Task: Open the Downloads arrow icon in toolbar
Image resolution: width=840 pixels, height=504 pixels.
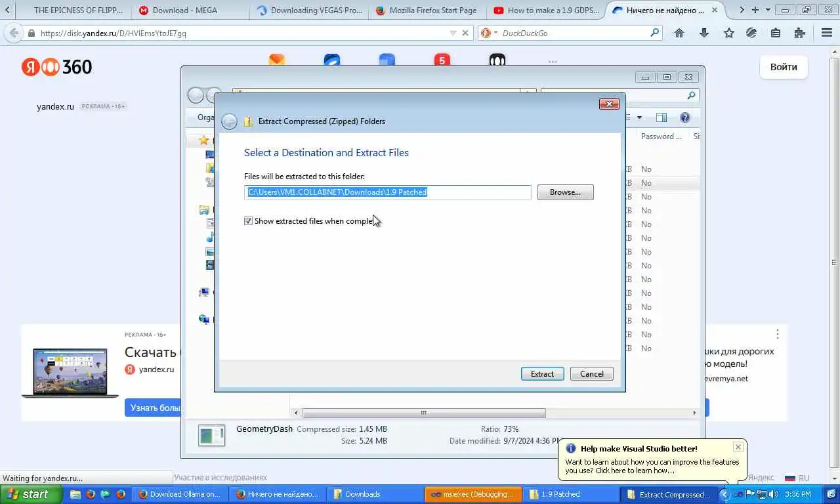Action: [x=704, y=33]
